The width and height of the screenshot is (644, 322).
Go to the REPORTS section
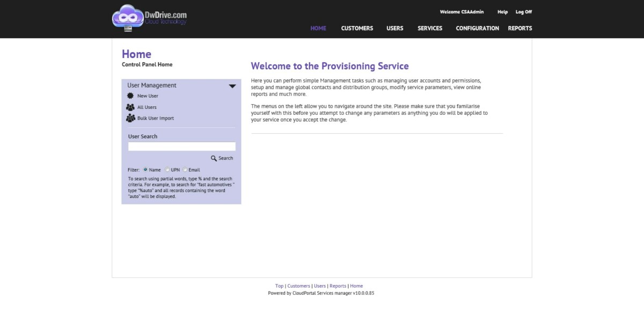(x=519, y=28)
